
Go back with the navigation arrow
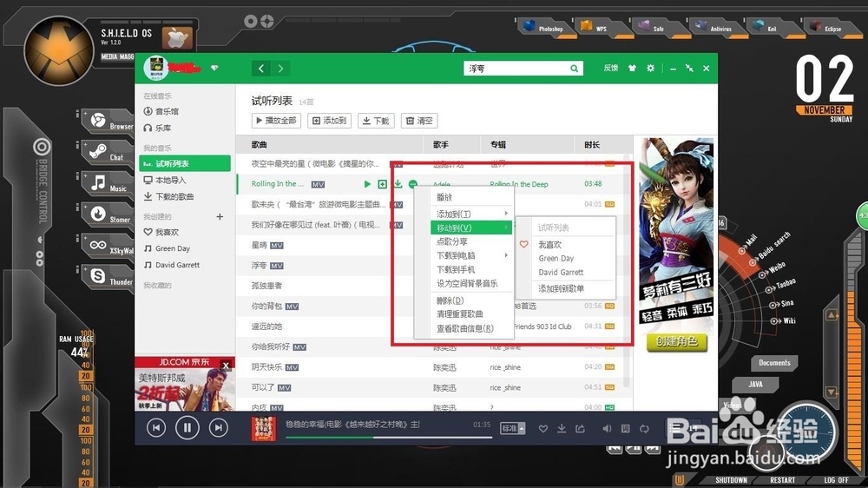coord(261,68)
